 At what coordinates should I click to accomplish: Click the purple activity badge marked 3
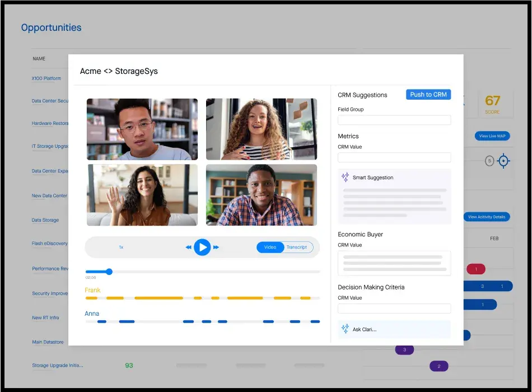tap(404, 350)
